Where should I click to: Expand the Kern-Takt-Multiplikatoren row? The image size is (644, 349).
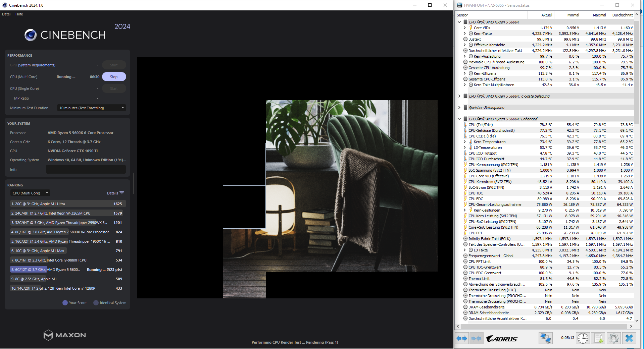465,85
